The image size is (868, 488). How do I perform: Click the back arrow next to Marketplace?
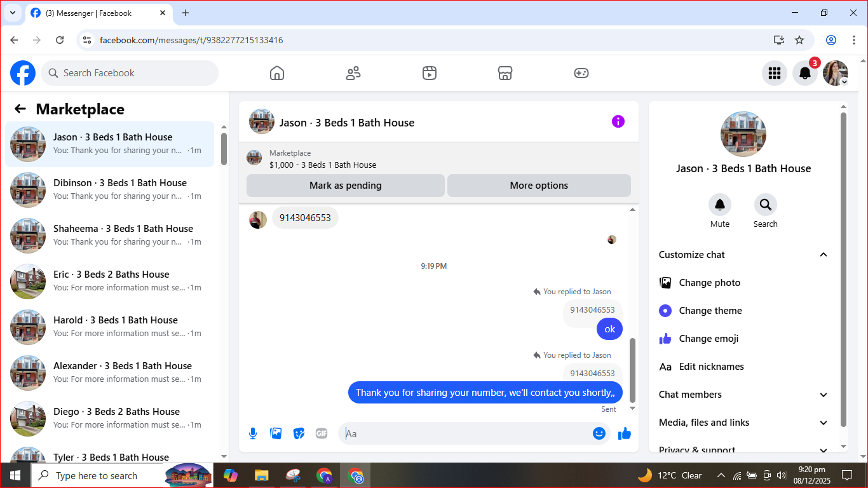[20, 109]
